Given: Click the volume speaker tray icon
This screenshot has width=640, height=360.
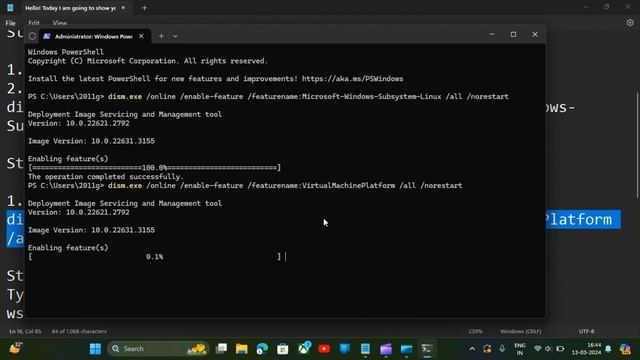Looking at the screenshot, I should click(548, 349).
